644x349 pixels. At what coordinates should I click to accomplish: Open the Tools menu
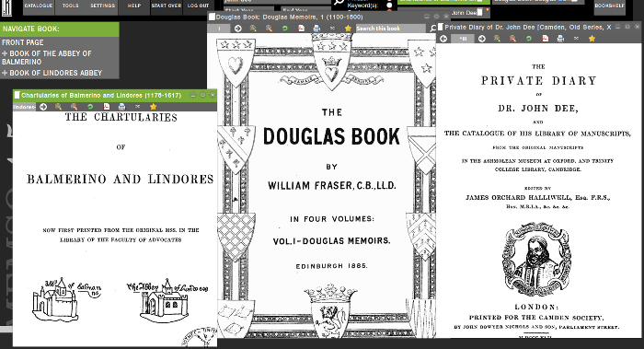[x=70, y=6]
